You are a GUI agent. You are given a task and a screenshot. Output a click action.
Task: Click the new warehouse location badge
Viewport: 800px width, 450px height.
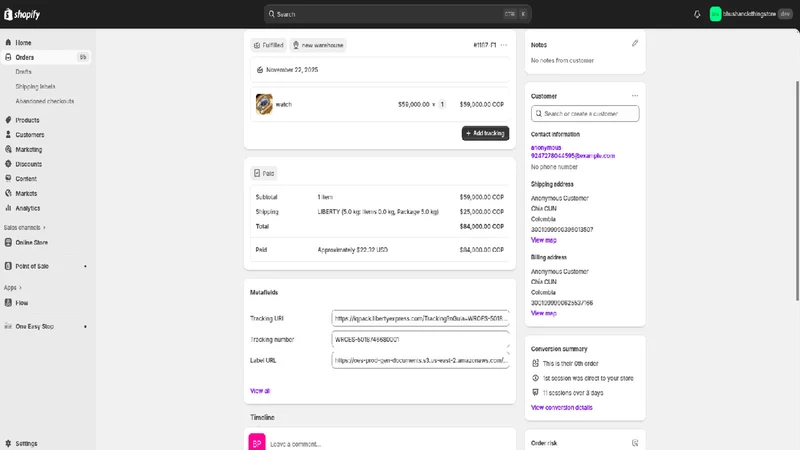point(318,45)
